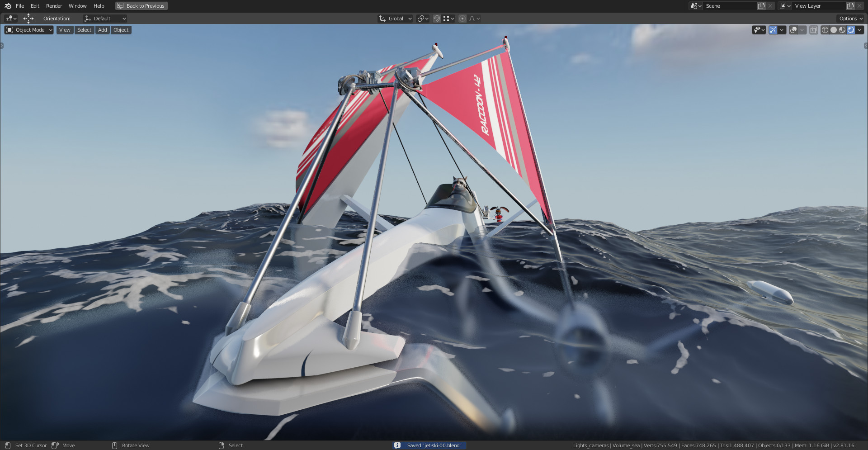Open the Options dropdown
Screen dimensions: 868x450
850,19
